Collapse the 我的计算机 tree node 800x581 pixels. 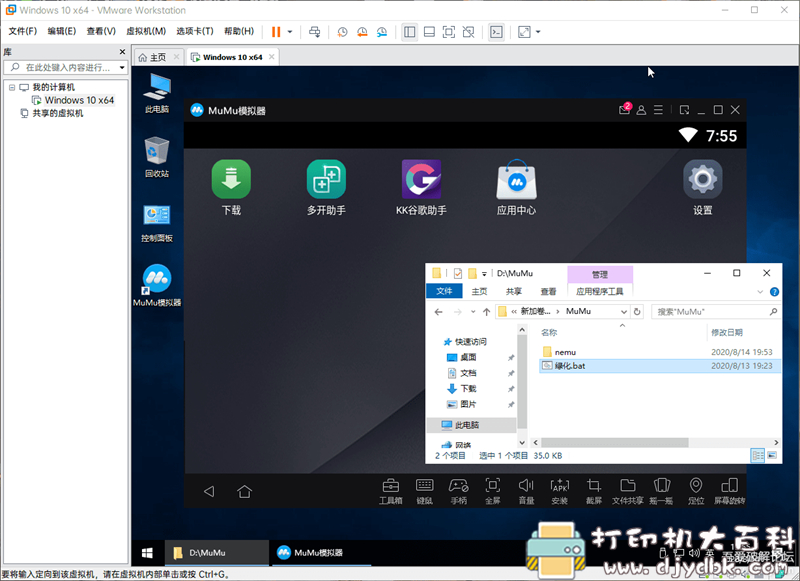[x=12, y=87]
